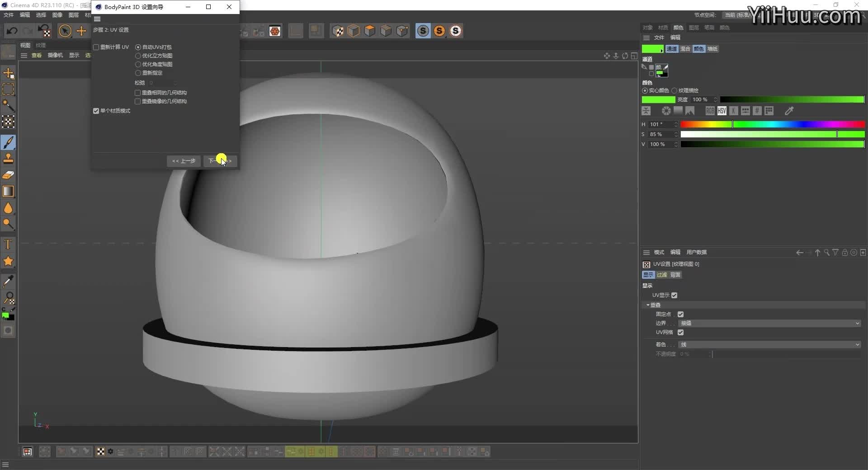Click the checkered cube display icon

338,31
